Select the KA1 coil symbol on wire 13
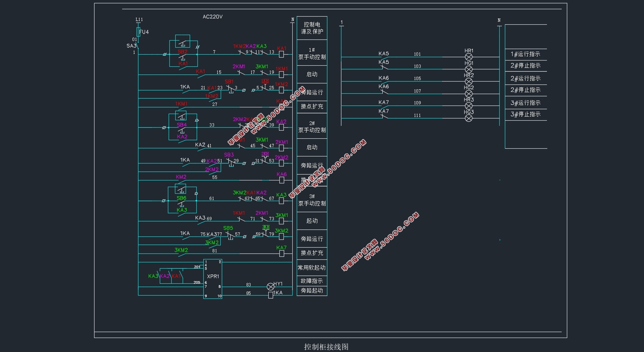This screenshot has width=644, height=352. click(282, 54)
